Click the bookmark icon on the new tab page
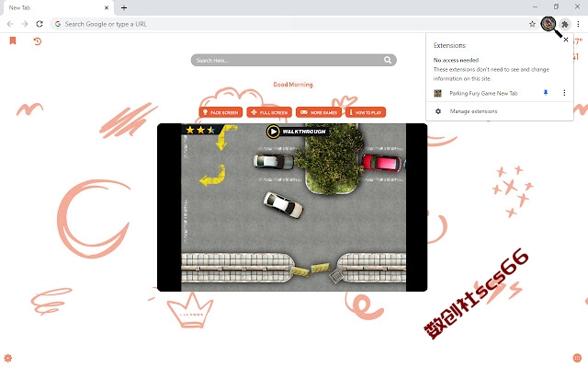 [13, 40]
